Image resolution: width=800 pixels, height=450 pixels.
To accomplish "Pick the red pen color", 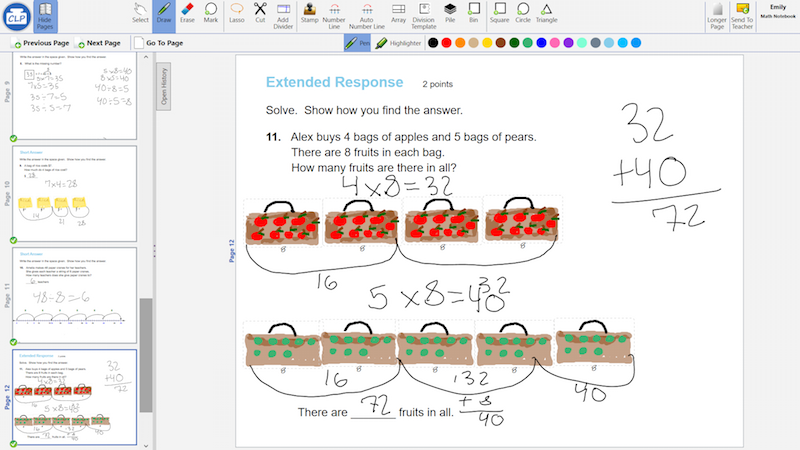I will pos(446,43).
